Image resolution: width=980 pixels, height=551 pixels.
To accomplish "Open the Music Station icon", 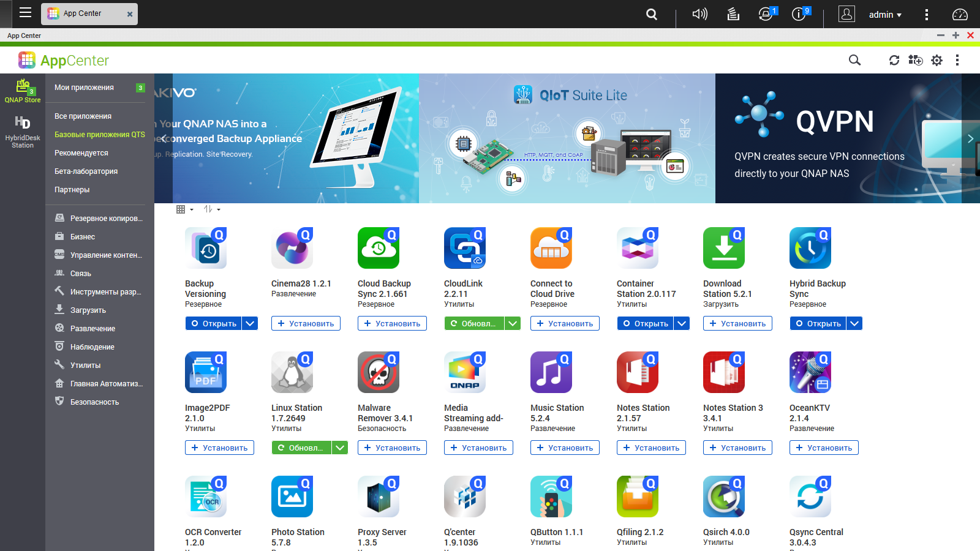I will (x=551, y=372).
